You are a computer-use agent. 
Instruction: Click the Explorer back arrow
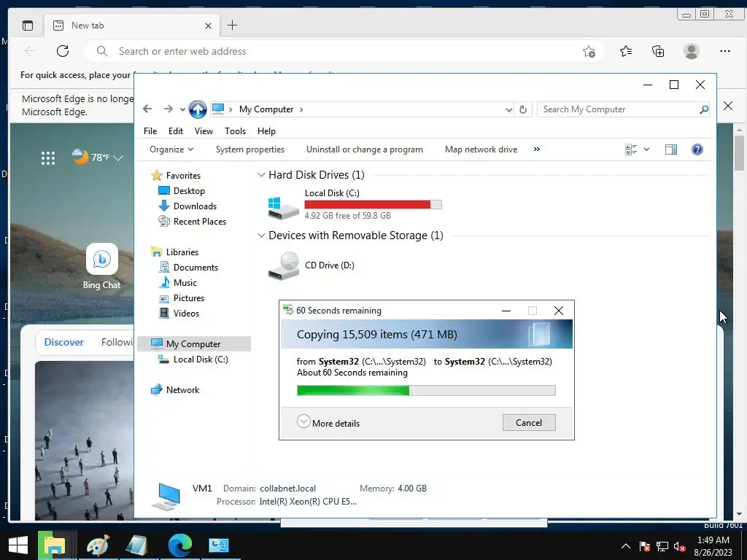click(x=147, y=109)
